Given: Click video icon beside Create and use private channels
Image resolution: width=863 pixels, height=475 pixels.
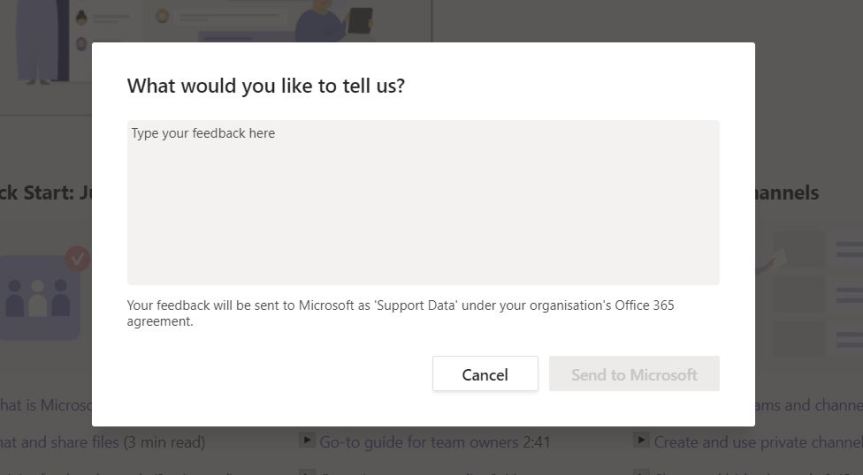Looking at the screenshot, I should click(641, 440).
